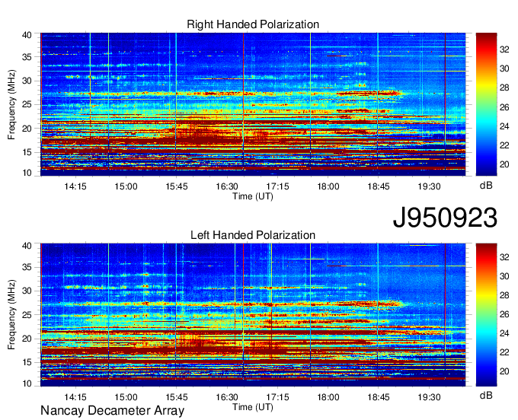Click the 18:45 time tick under Left Handed plot
The height and width of the screenshot is (420, 518).
pyautogui.click(x=379, y=397)
